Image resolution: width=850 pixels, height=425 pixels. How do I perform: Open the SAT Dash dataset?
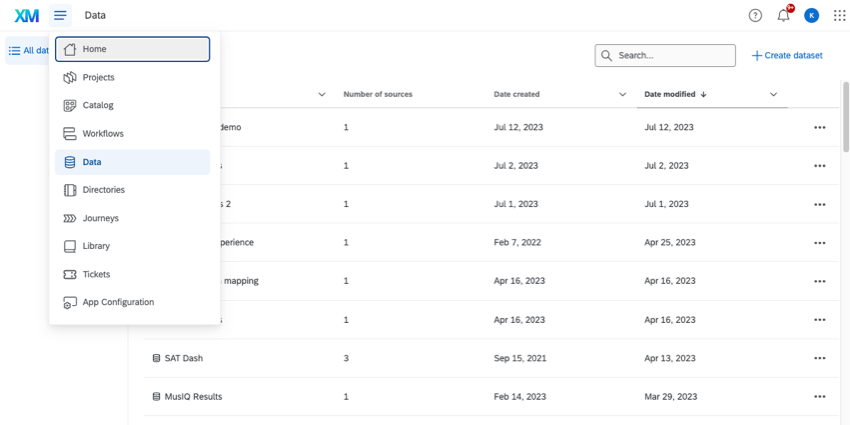183,358
